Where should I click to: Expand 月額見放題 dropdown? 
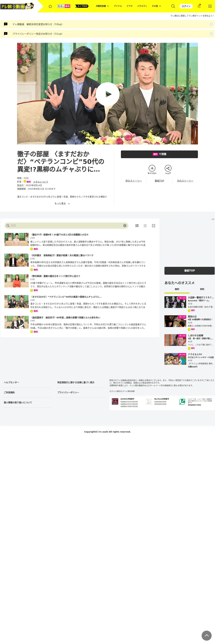[x=102, y=6]
